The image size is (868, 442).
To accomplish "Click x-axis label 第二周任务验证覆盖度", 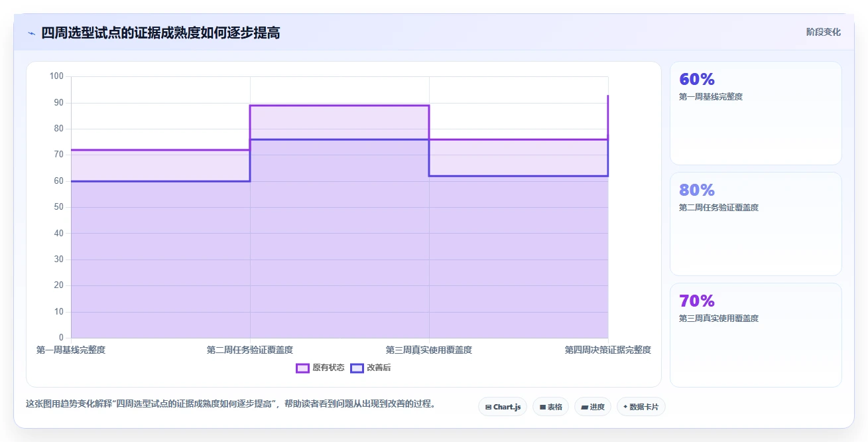I will (x=250, y=350).
